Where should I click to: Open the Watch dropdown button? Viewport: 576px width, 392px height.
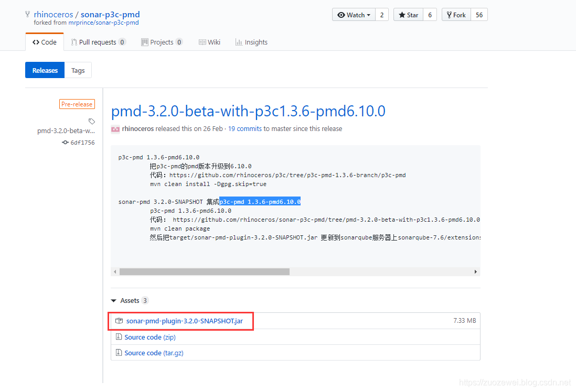pyautogui.click(x=354, y=15)
